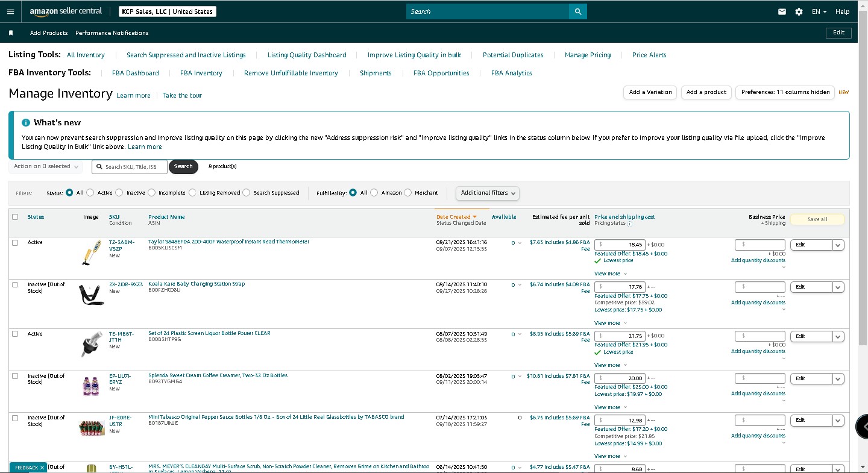
Task: Expand View more for Taylor thermometer pricing
Action: (x=611, y=274)
